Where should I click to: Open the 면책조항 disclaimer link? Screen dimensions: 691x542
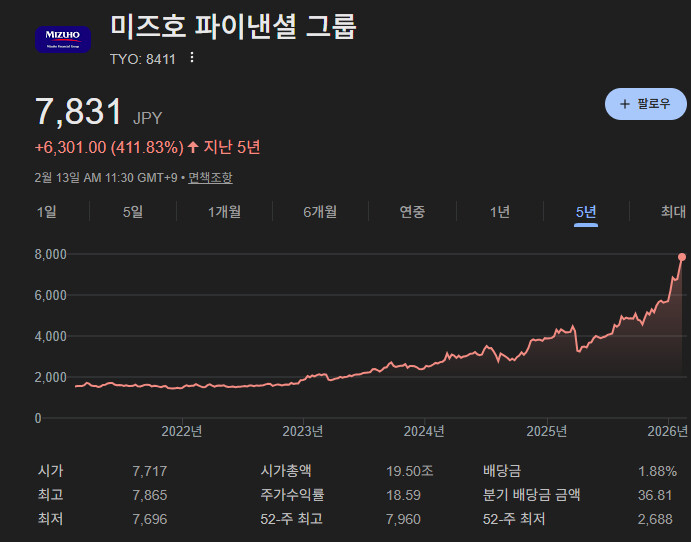[210, 178]
